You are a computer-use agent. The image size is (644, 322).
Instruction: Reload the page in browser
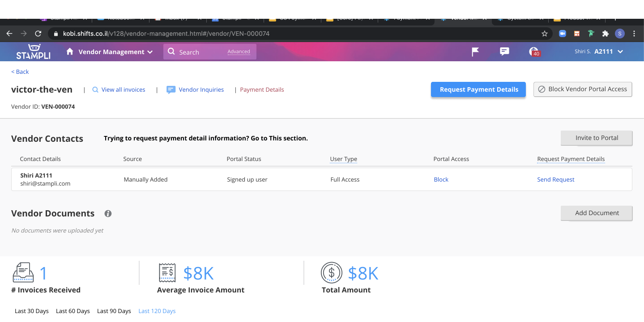tap(38, 34)
